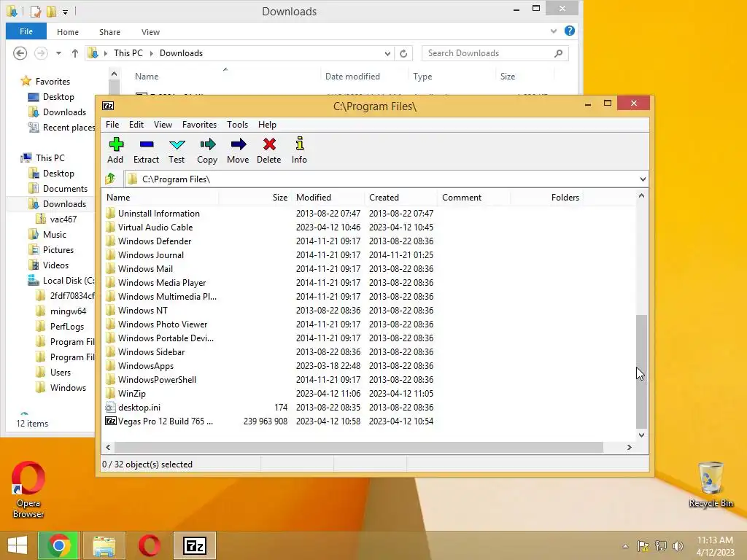
Task: Launch Chrome from the taskbar
Action: tap(59, 545)
